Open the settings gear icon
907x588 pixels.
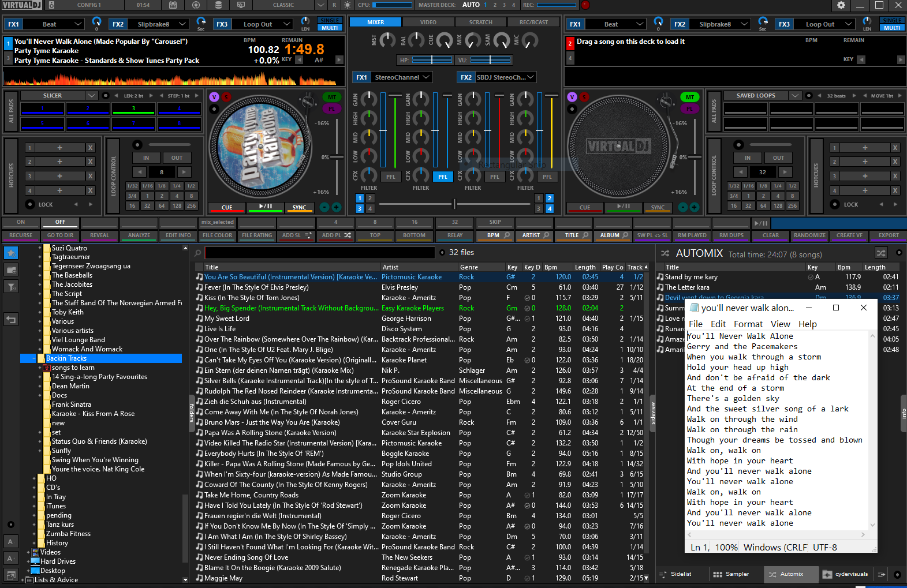point(841,5)
